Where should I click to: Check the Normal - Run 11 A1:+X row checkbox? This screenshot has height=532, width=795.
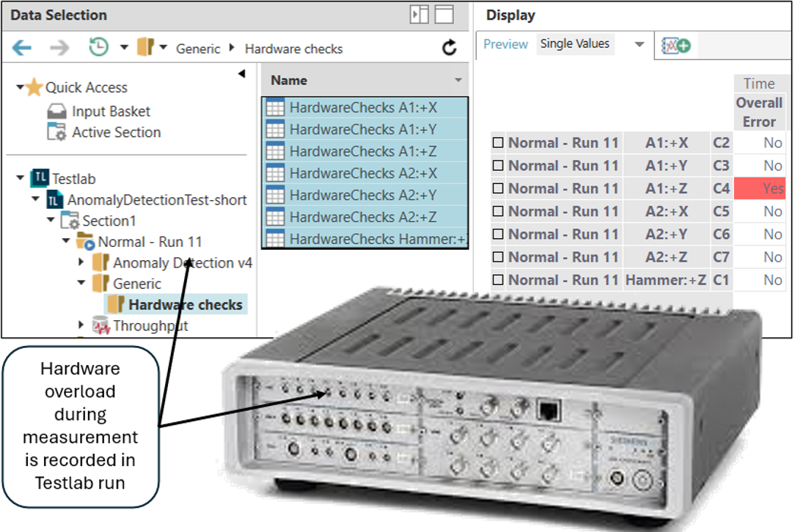(x=498, y=143)
